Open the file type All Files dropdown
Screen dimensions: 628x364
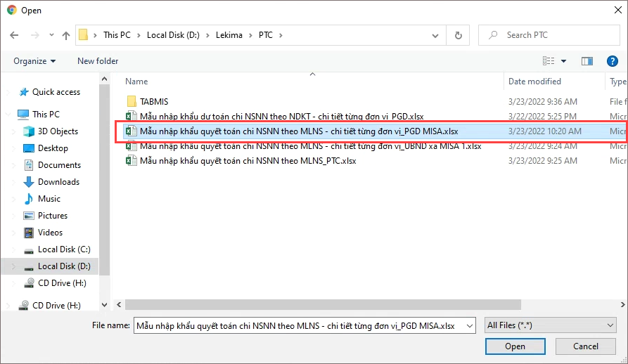(x=551, y=325)
